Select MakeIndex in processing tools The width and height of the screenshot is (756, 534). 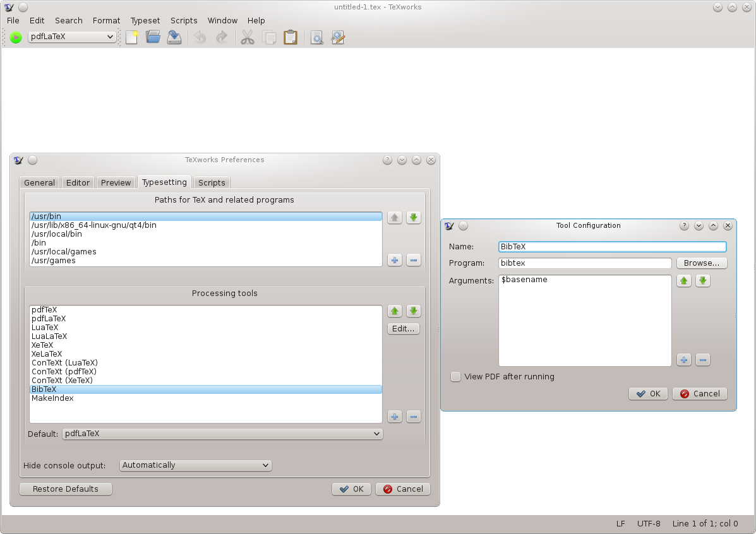206,398
